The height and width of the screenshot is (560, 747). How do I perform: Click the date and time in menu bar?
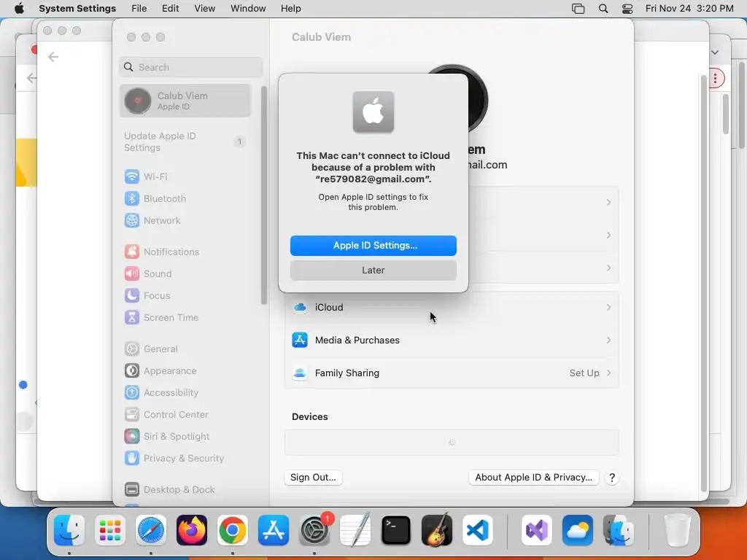pos(689,9)
